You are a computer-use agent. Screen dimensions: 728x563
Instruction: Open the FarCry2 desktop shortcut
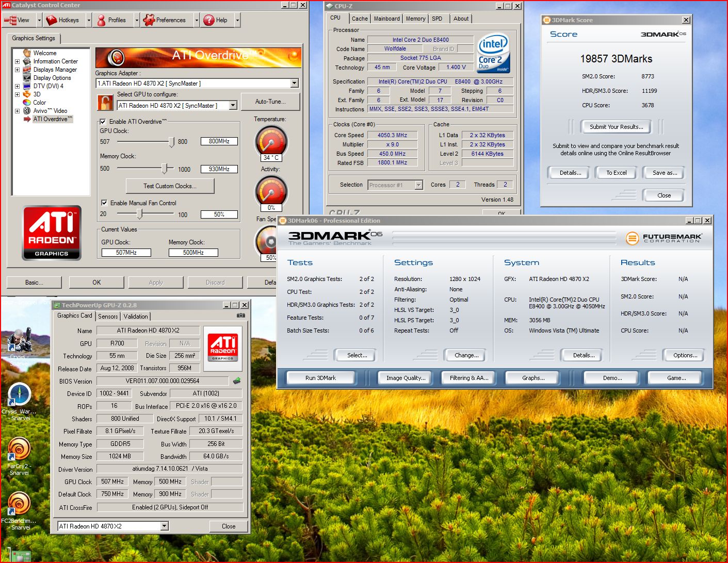[x=19, y=457]
